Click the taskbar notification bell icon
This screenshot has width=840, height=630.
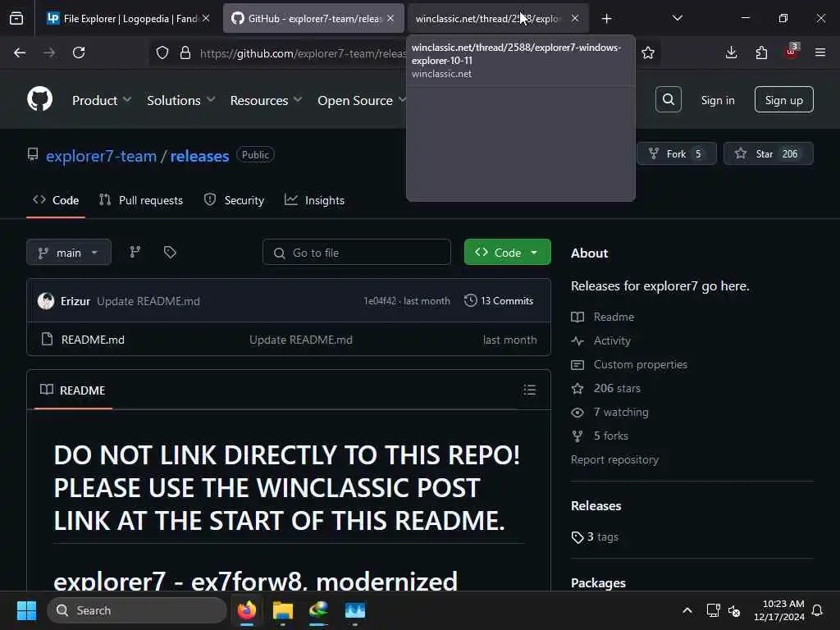click(x=818, y=610)
